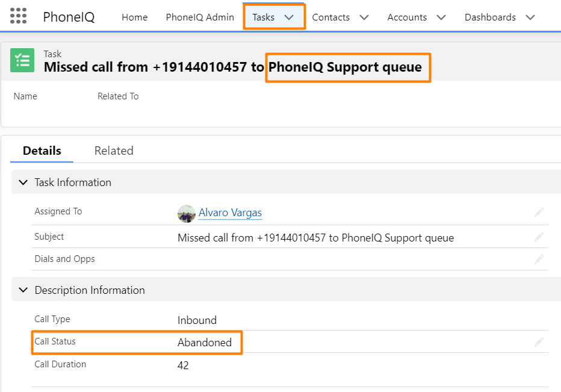Click the Assigned To field label

[58, 211]
